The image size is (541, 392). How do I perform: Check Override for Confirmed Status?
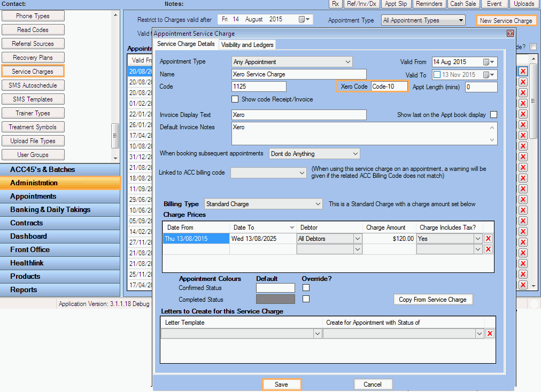coord(305,288)
